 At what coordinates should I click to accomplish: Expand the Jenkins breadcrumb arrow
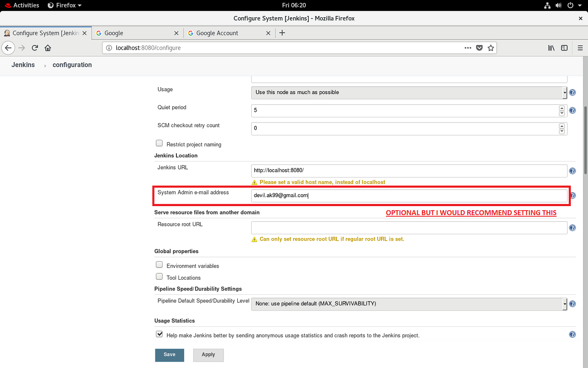coord(45,66)
